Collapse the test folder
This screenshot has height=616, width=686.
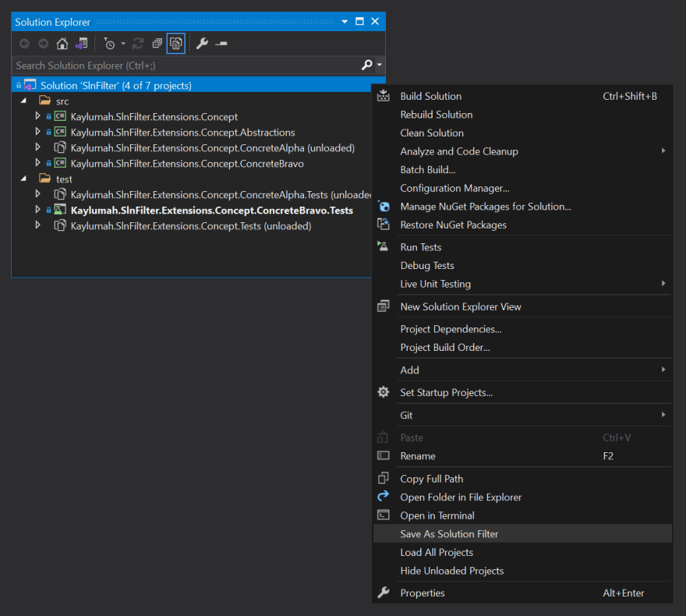(23, 179)
